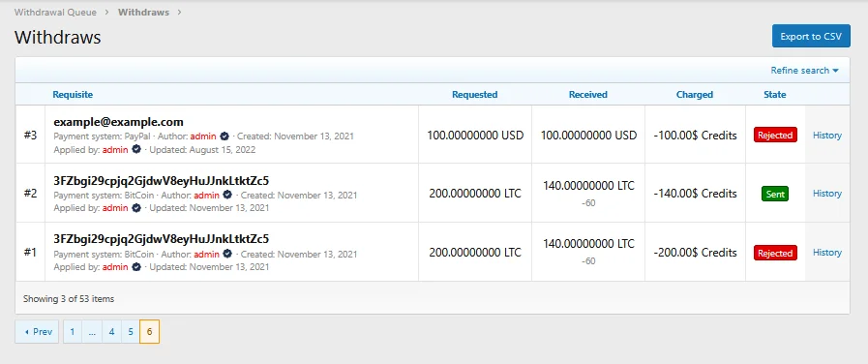
Task: Click the Withdraws page heading
Action: [57, 37]
